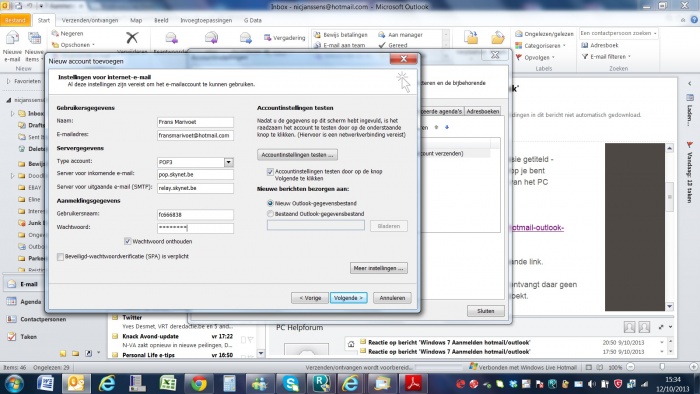This screenshot has width=700, height=394.
Task: Open the Nieuwe items icon in the ribbon
Action: [x=34, y=46]
